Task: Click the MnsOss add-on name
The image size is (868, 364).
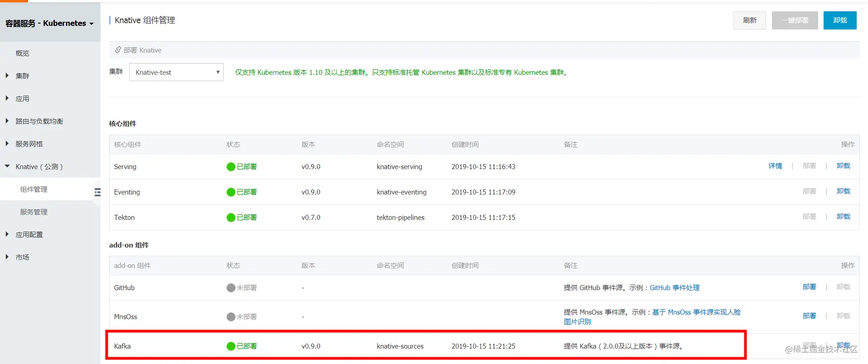Action: (x=125, y=317)
